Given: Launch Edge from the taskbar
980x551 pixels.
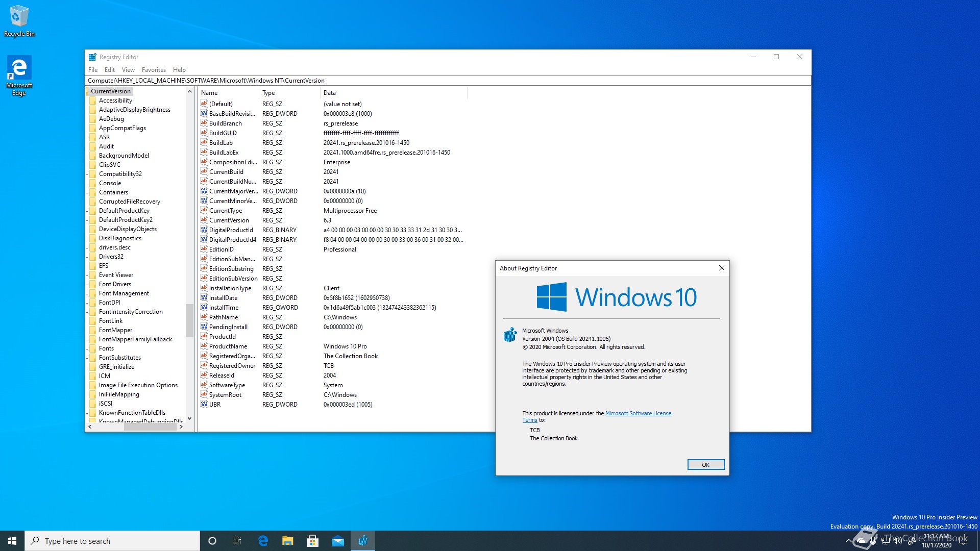Looking at the screenshot, I should (263, 541).
